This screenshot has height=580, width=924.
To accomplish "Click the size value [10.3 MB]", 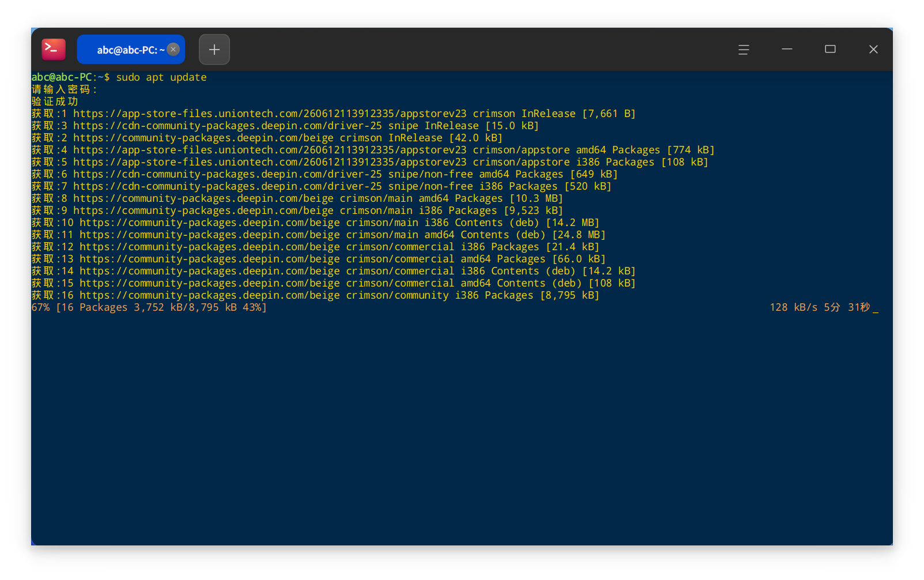I will (536, 198).
